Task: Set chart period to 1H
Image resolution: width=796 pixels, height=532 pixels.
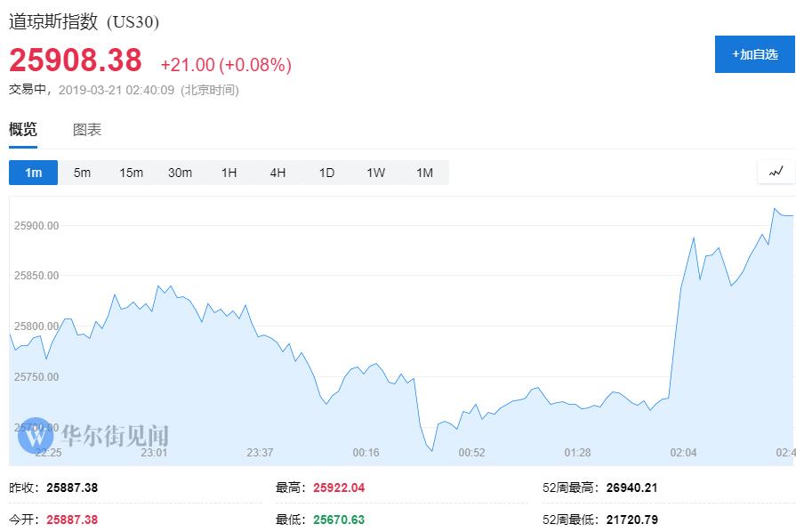Action: coord(229,173)
